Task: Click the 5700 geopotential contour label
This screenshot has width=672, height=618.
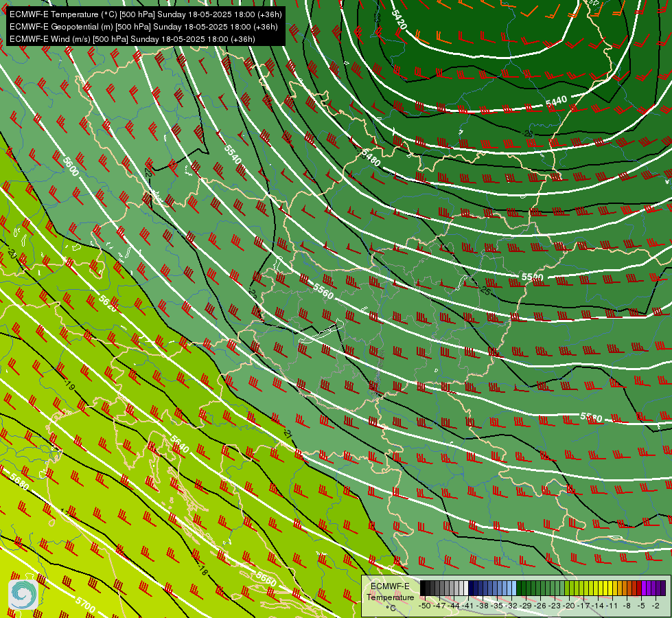Action: [x=85, y=604]
